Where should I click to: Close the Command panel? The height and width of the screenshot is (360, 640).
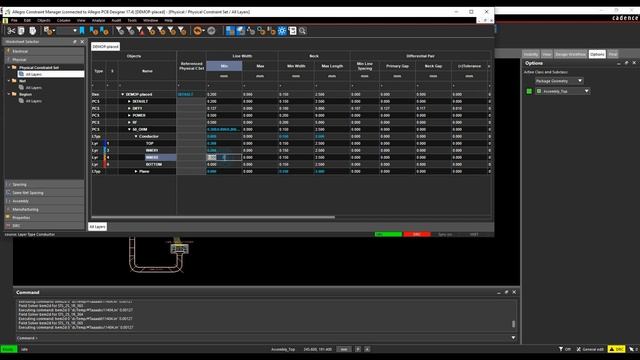click(514, 292)
